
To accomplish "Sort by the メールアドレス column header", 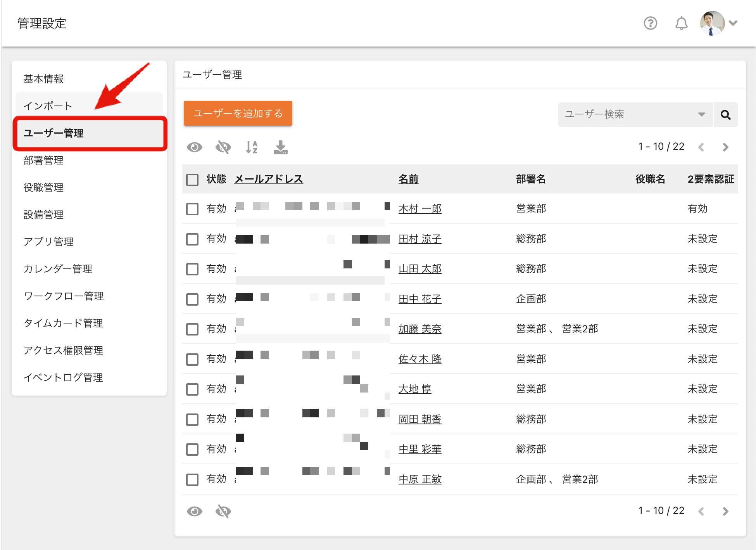I will click(269, 179).
